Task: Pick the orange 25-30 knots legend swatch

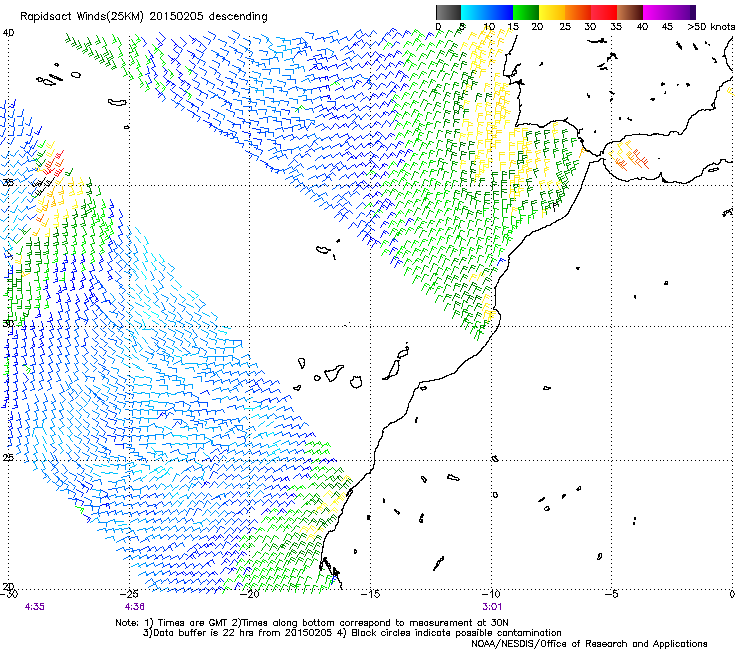Action: tap(578, 12)
